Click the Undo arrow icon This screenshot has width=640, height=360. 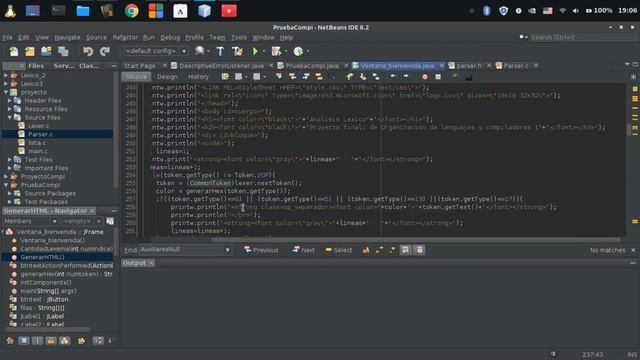88,51
